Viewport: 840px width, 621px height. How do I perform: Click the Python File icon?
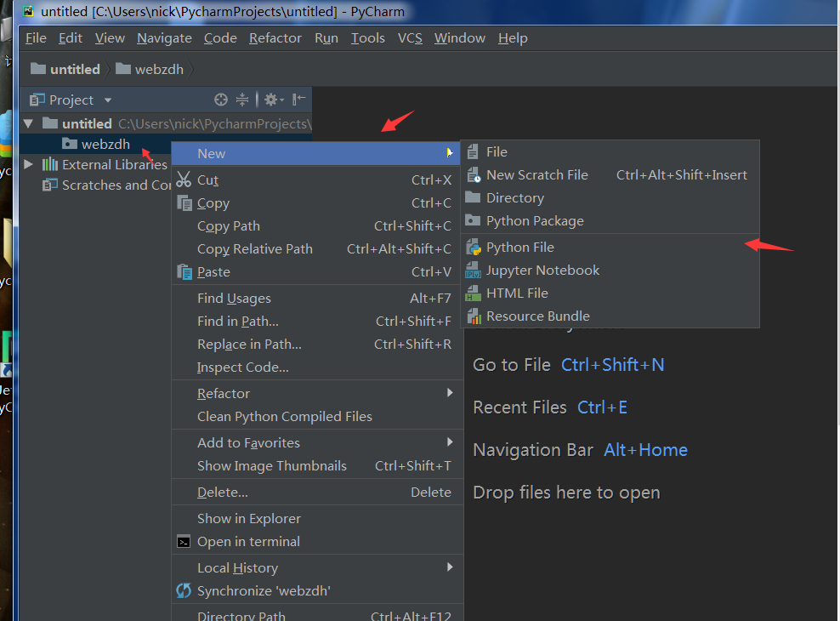[474, 247]
